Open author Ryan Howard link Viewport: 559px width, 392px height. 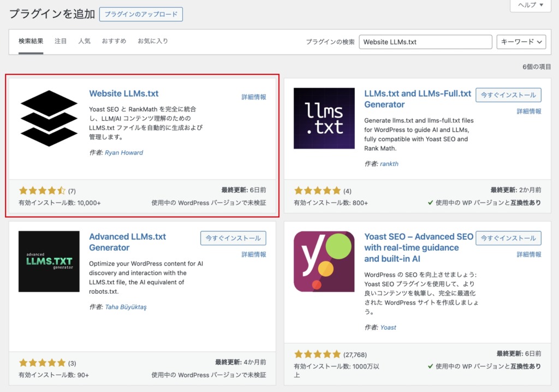point(124,153)
